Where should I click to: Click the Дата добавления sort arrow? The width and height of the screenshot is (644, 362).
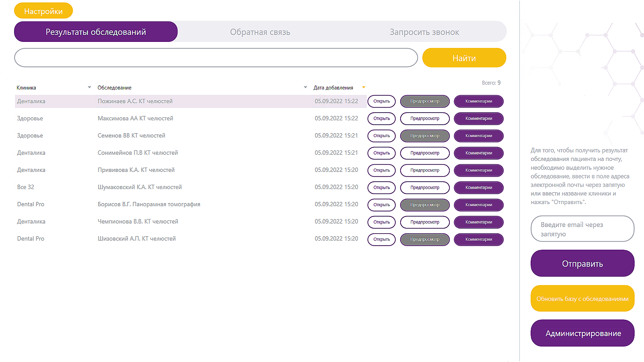(364, 87)
